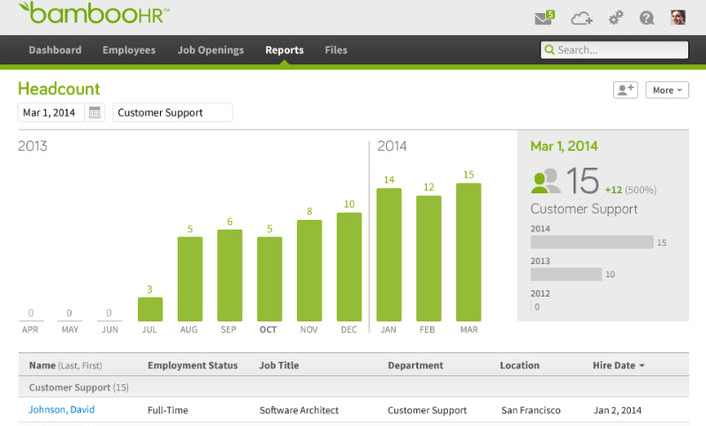Click the add employee icon button
The image size is (706, 426).
click(x=625, y=90)
